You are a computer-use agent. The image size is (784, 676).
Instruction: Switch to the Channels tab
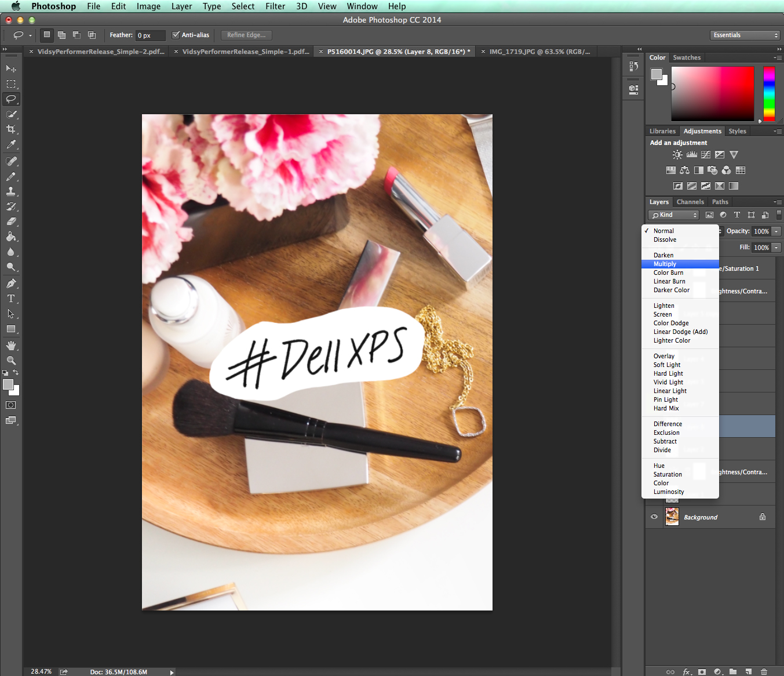click(690, 202)
